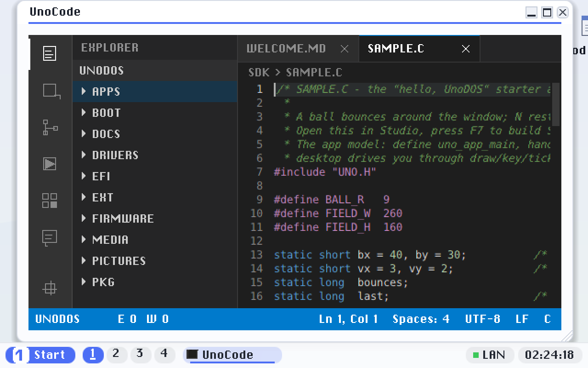Viewport: 588px width, 368px height.
Task: Select the APPS folder name
Action: click(x=106, y=92)
